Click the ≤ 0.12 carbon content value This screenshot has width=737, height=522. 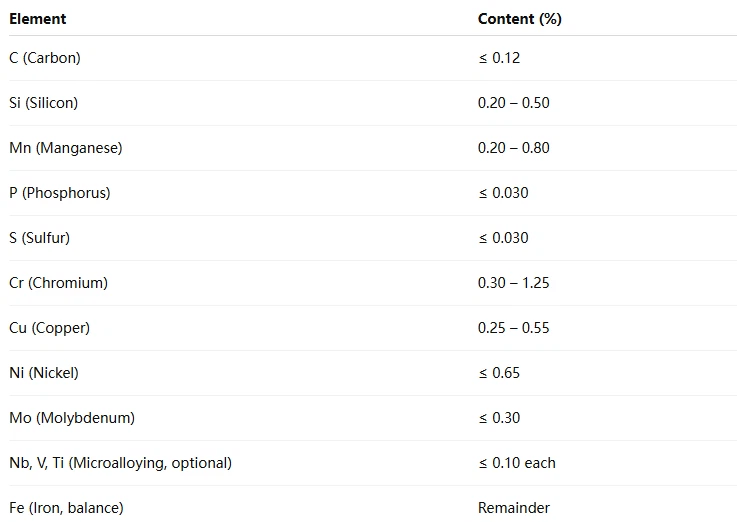[x=499, y=58]
